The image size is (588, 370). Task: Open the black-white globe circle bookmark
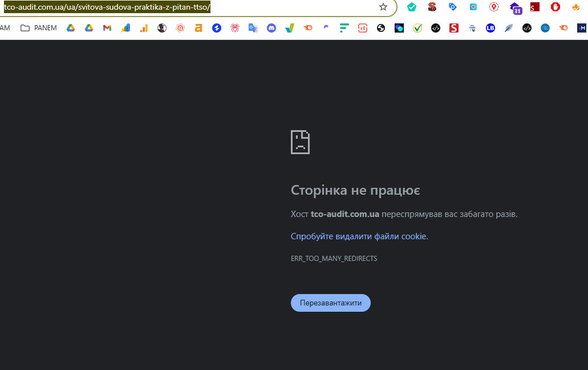tap(381, 28)
